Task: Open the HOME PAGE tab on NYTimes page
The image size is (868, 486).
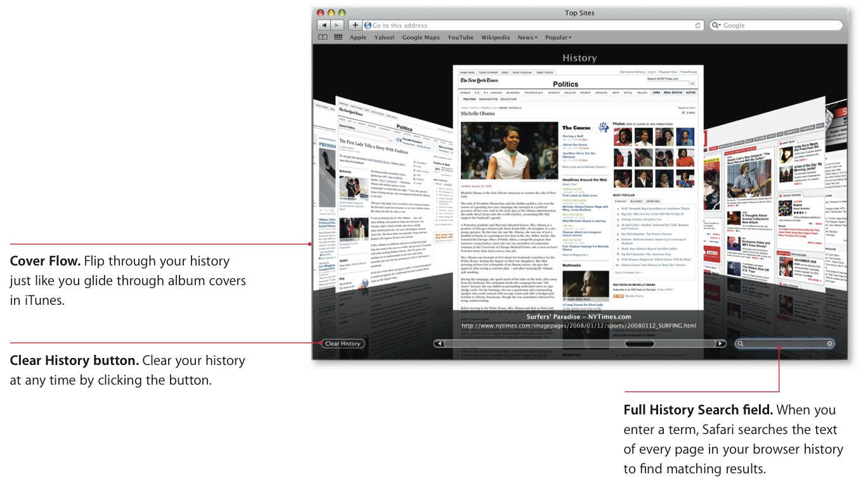Action: (x=467, y=73)
